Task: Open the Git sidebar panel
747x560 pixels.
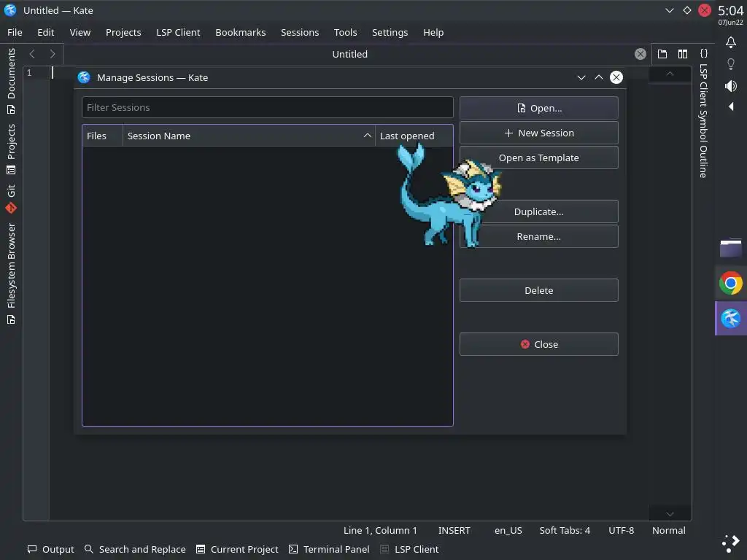Action: click(11, 199)
